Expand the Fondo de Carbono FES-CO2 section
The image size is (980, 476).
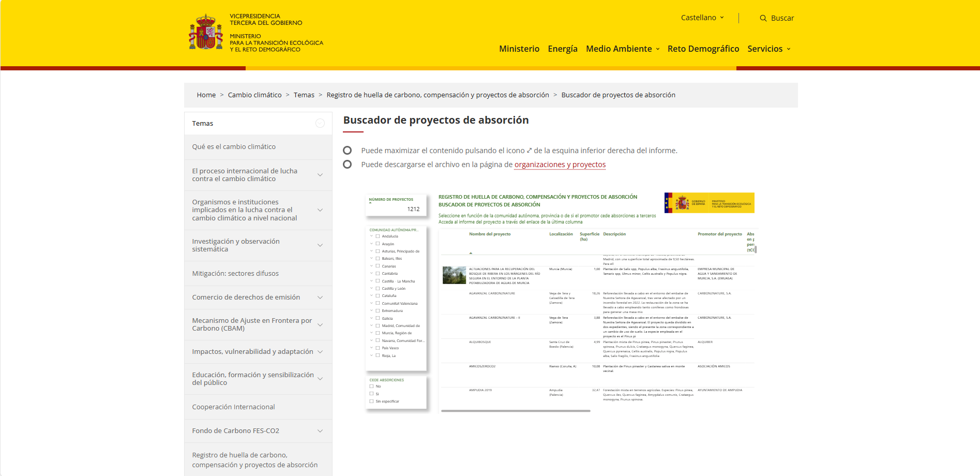319,430
